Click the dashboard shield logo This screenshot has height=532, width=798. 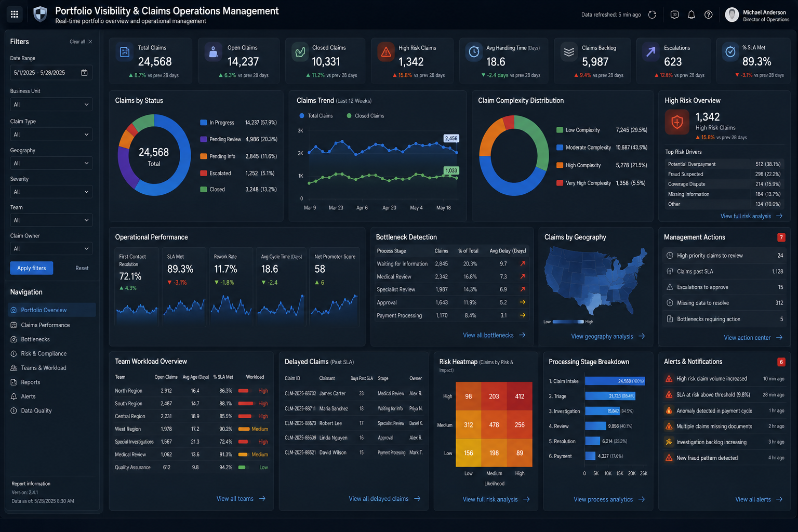click(40, 14)
